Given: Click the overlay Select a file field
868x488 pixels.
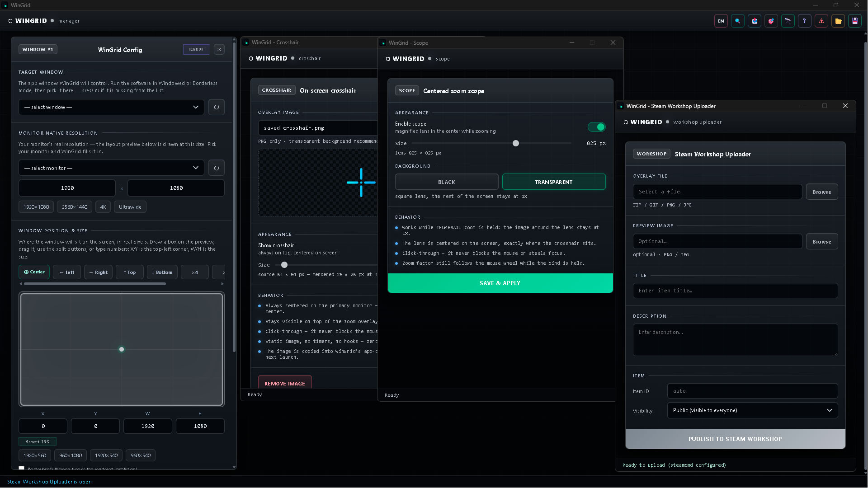Looking at the screenshot, I should (717, 192).
